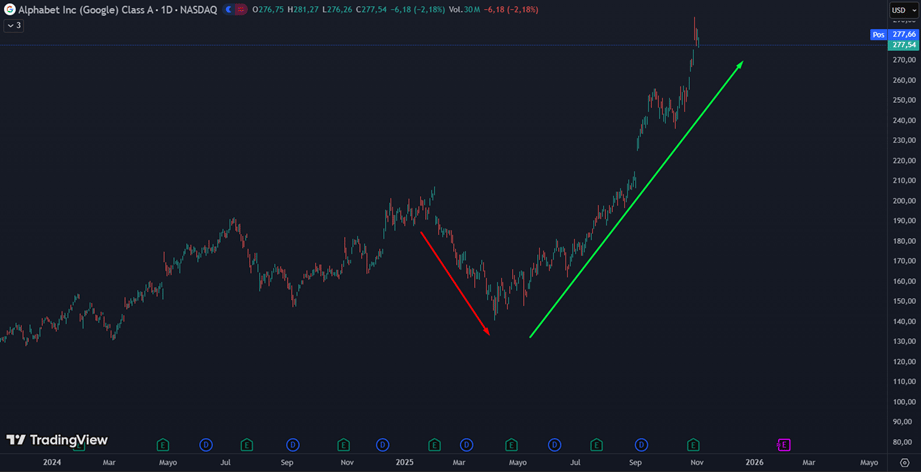921x472 pixels.
Task: Open the time axis settings gear
Action: (905, 462)
